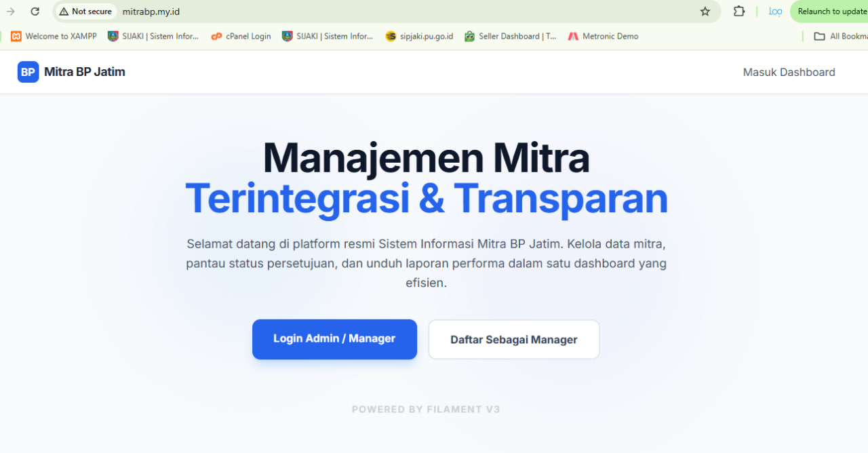Click the Mitra BP Jatim site title
Viewport: 868px width, 453px height.
[x=84, y=71]
